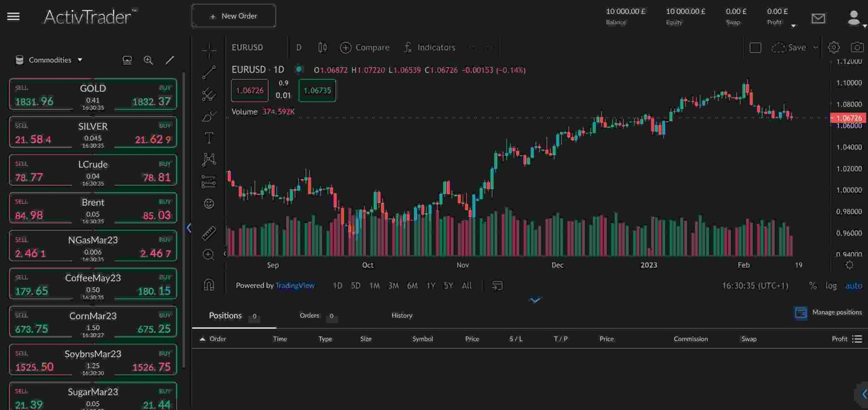The image size is (868, 410).
Task: Select the trend line drawing tool
Action: click(x=209, y=73)
